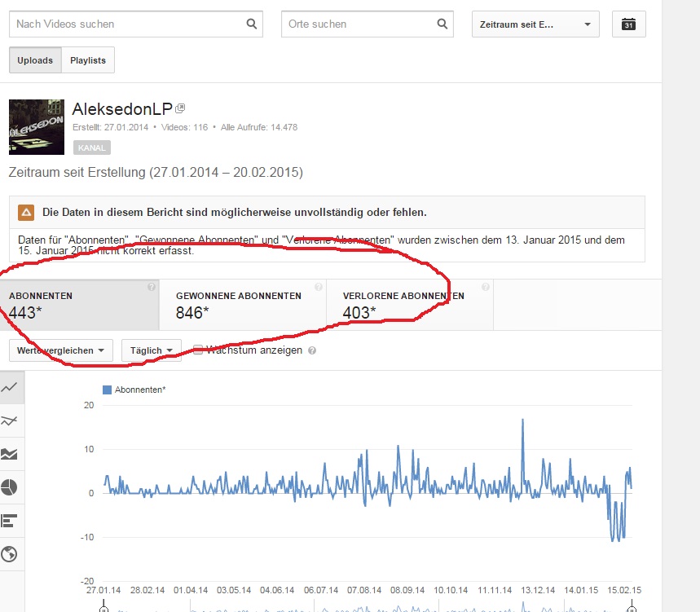
Task: Open the calendar date picker icon
Action: tap(628, 24)
